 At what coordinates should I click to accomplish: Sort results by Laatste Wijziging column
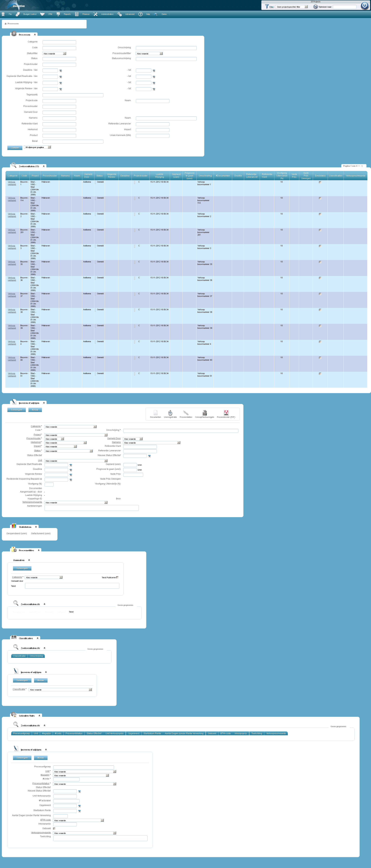pos(159,176)
